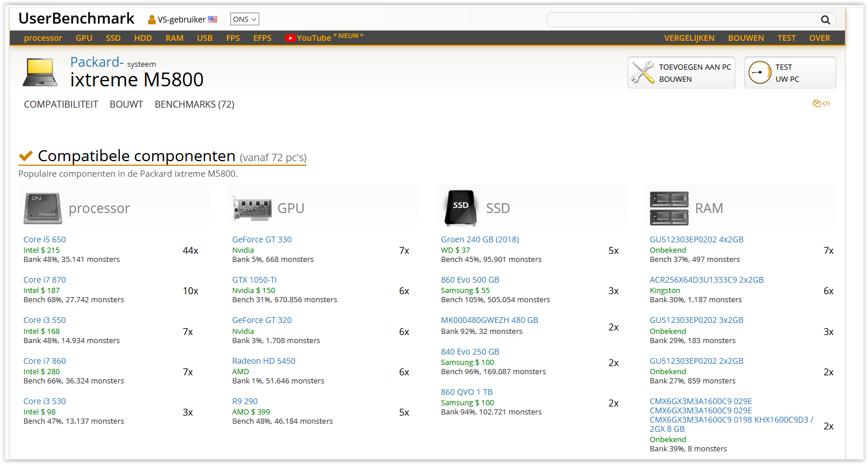868x464 pixels.
Task: Click the black SSD drive icon
Action: [x=460, y=208]
